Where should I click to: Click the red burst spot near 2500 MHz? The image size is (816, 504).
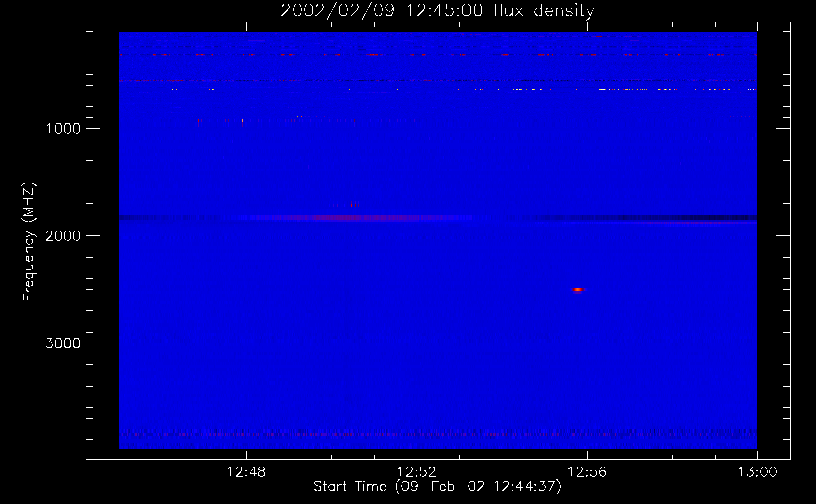pyautogui.click(x=578, y=289)
